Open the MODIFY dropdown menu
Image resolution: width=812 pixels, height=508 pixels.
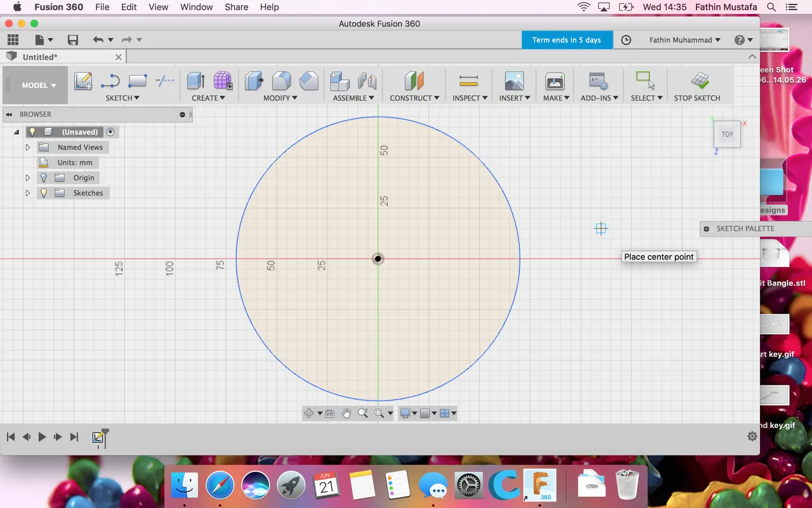[x=280, y=98]
